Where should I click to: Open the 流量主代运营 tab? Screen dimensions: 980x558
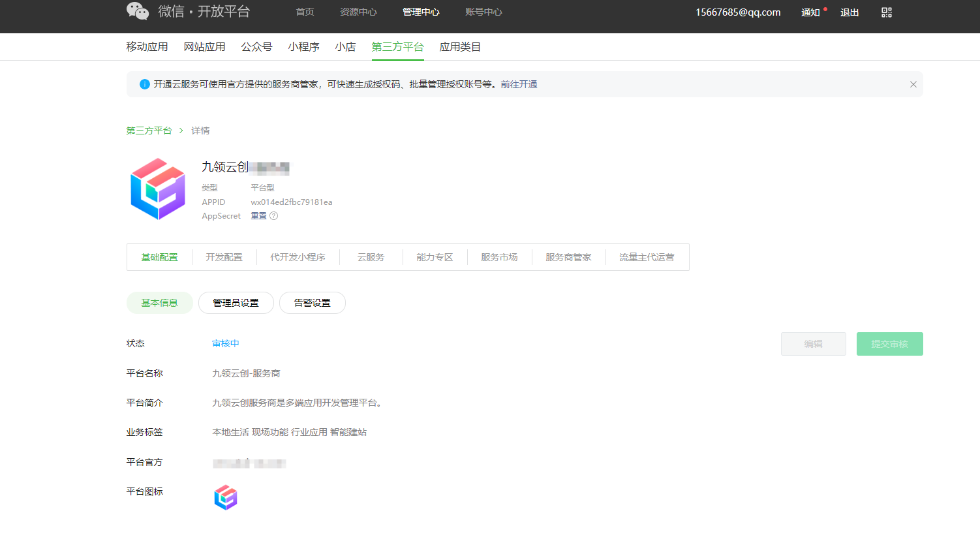tap(647, 257)
